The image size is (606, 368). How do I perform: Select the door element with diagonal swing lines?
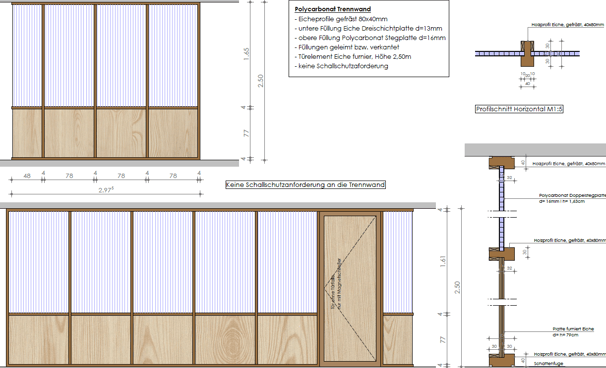point(350,288)
